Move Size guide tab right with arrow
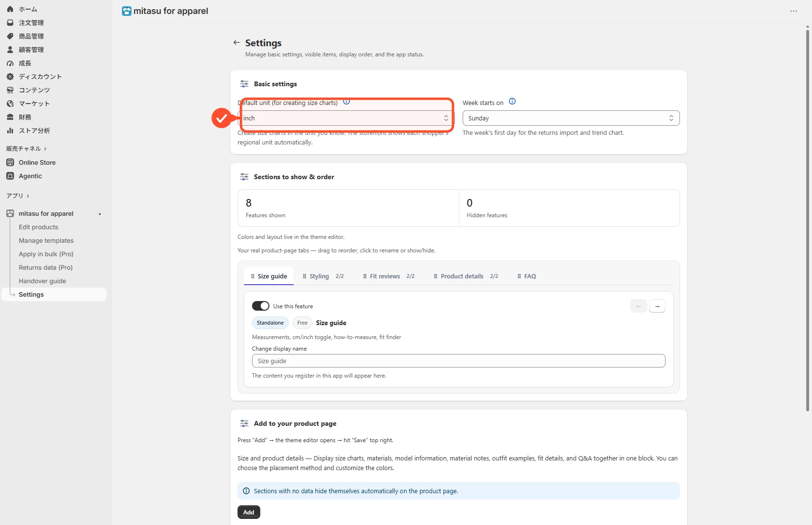812x525 pixels. (x=657, y=306)
